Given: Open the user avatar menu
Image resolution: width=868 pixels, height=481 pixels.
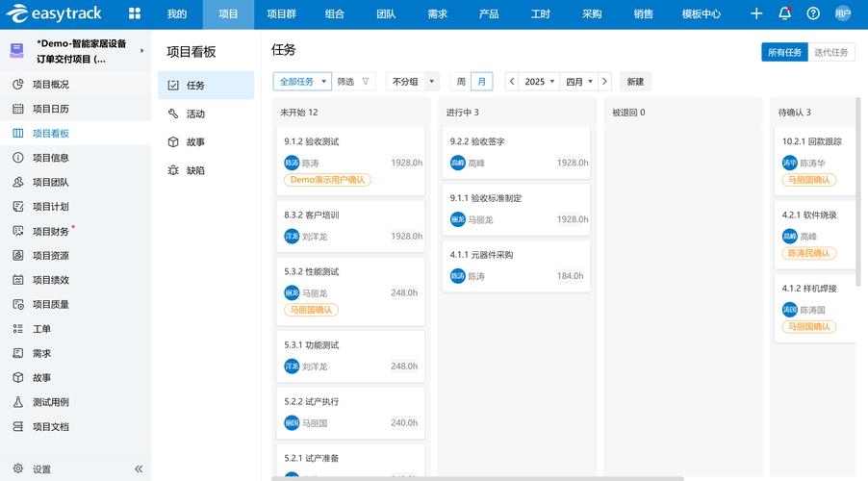Looking at the screenshot, I should [843, 13].
